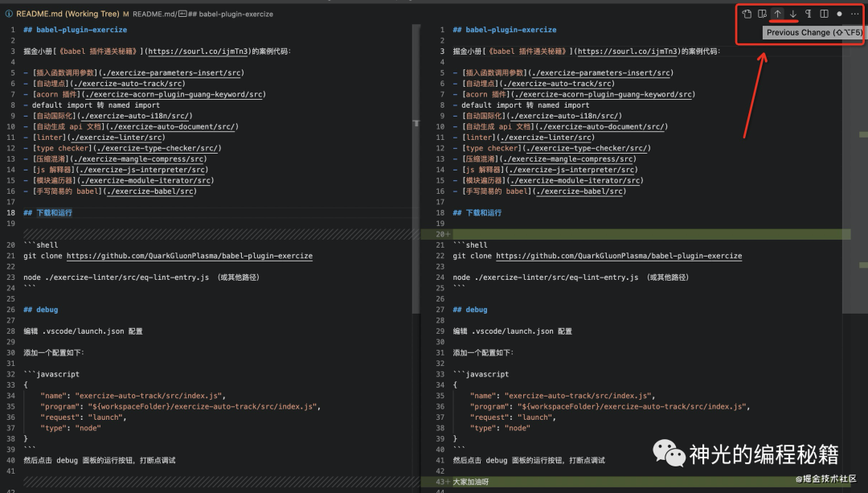Click 'default import 转 named import' in left pane

click(x=96, y=105)
